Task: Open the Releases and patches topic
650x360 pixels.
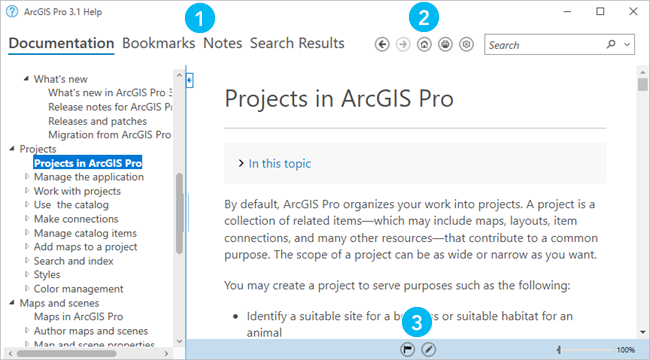Action: pyautogui.click(x=97, y=121)
